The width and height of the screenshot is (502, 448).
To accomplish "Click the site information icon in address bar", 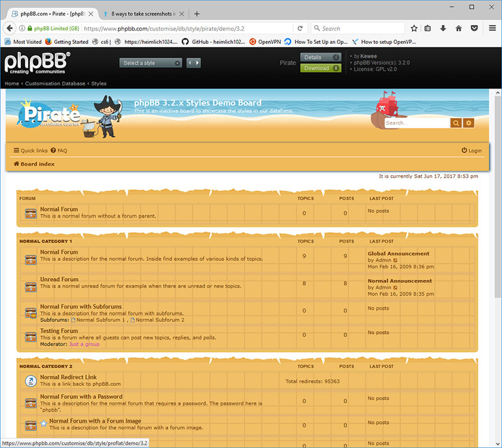I will click(x=22, y=28).
